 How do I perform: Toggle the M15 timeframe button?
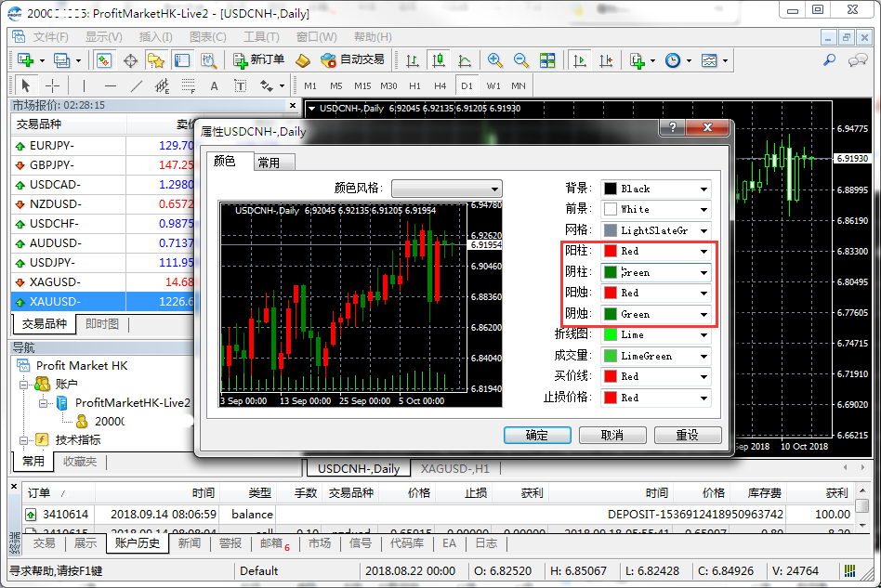tap(362, 85)
